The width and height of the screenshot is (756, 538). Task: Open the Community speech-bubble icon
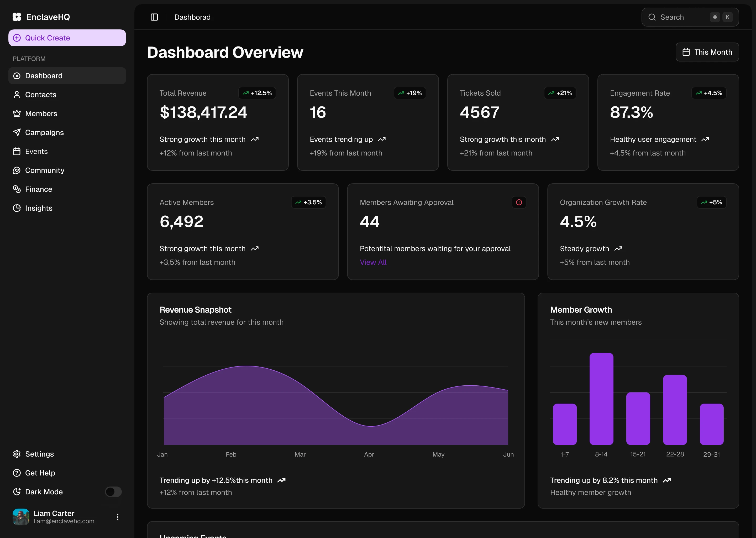tap(17, 170)
